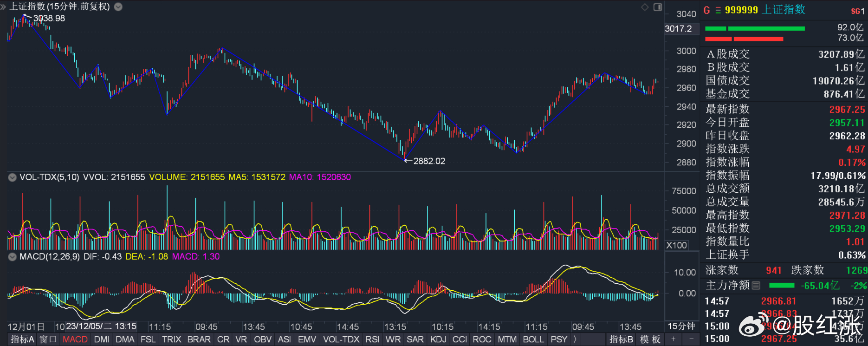The width and height of the screenshot is (868, 346).
Task: Click the list icon beside 主力净额
Action: (756, 286)
